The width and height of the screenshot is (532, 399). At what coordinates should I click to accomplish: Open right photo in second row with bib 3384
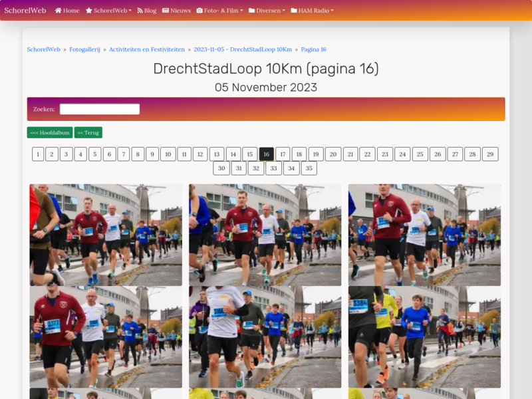tap(424, 336)
